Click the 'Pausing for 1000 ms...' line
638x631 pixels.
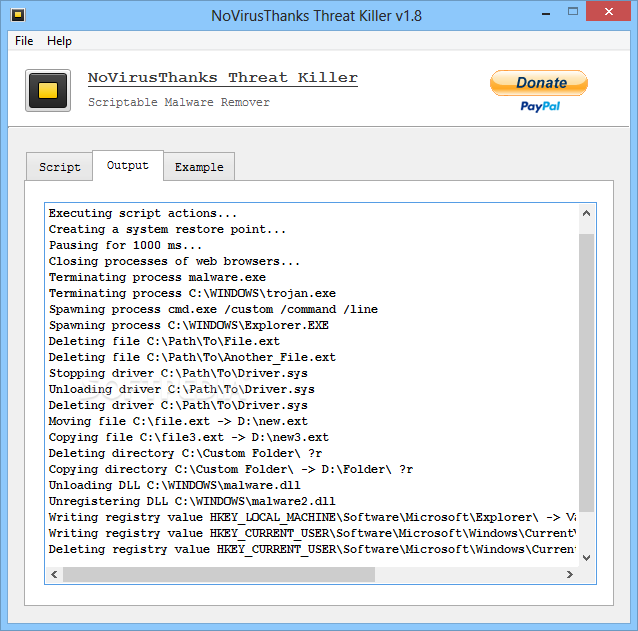point(125,245)
